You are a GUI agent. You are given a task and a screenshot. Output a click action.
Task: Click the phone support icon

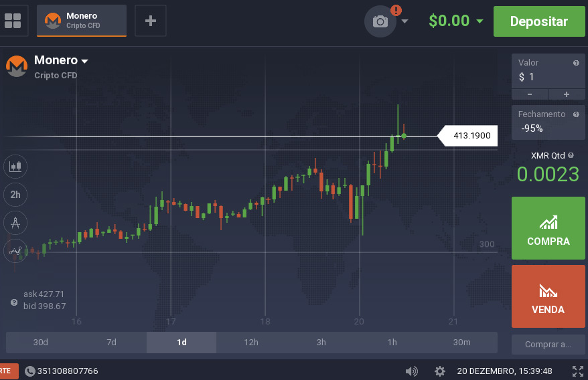click(29, 371)
